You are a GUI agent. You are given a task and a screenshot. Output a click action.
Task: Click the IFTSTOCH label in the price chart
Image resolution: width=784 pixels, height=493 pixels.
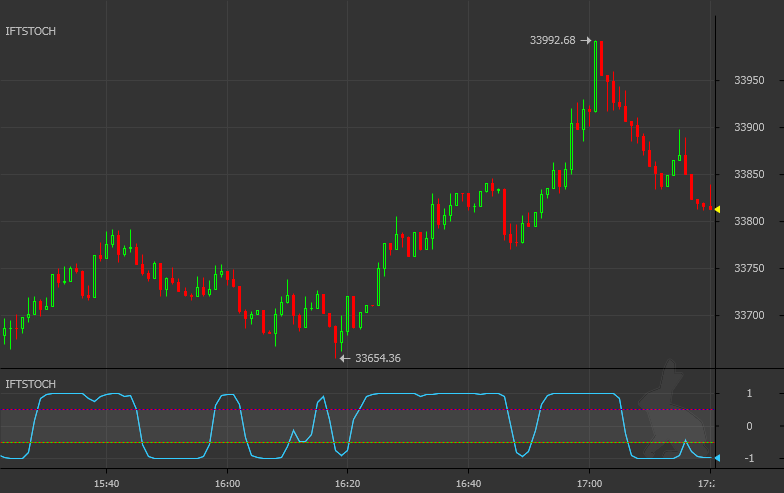(30, 31)
